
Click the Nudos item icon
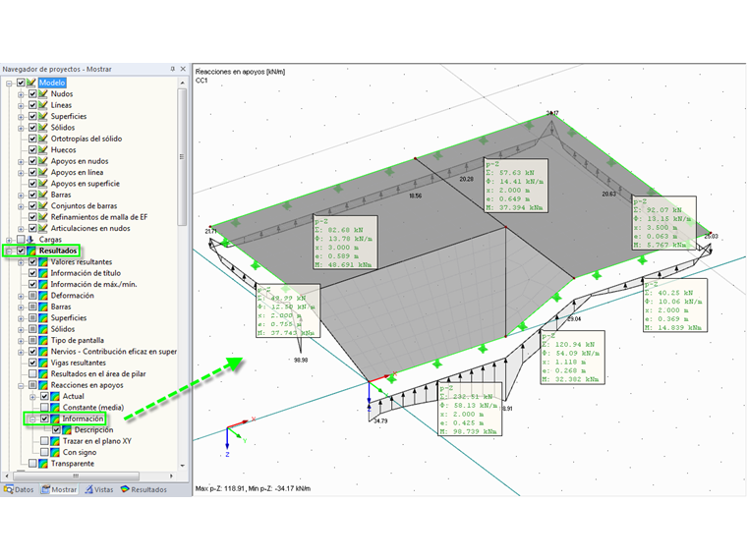click(43, 93)
